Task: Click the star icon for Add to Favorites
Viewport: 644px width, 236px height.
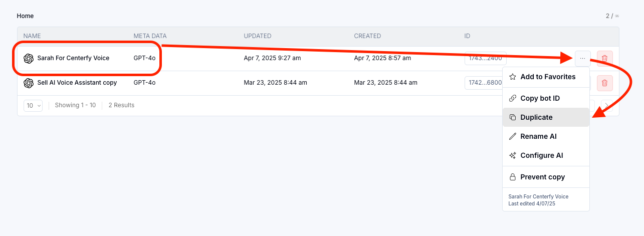Action: (513, 77)
